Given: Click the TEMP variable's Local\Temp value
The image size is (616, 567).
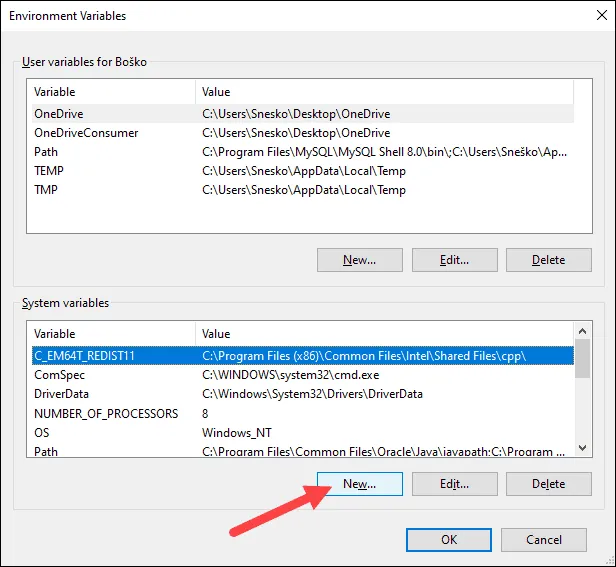Looking at the screenshot, I should point(304,171).
